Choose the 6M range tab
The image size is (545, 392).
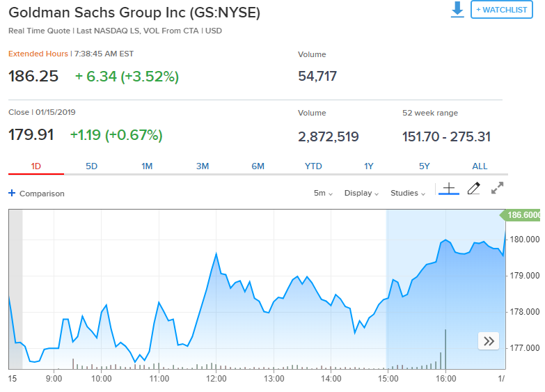coord(258,166)
